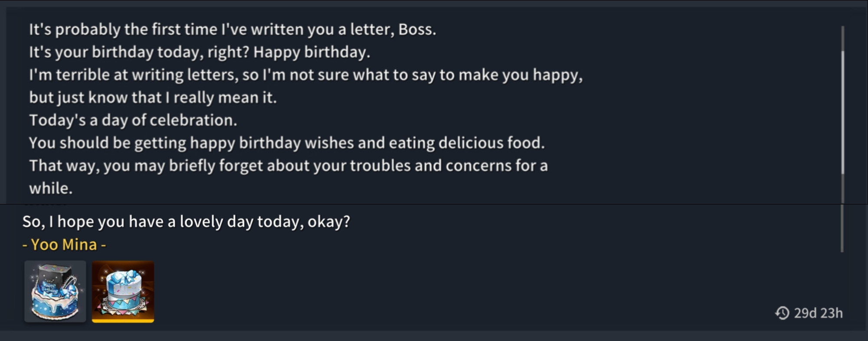Viewport: 868px width, 341px height.
Task: Click the clock history icon beside timer
Action: [783, 313]
